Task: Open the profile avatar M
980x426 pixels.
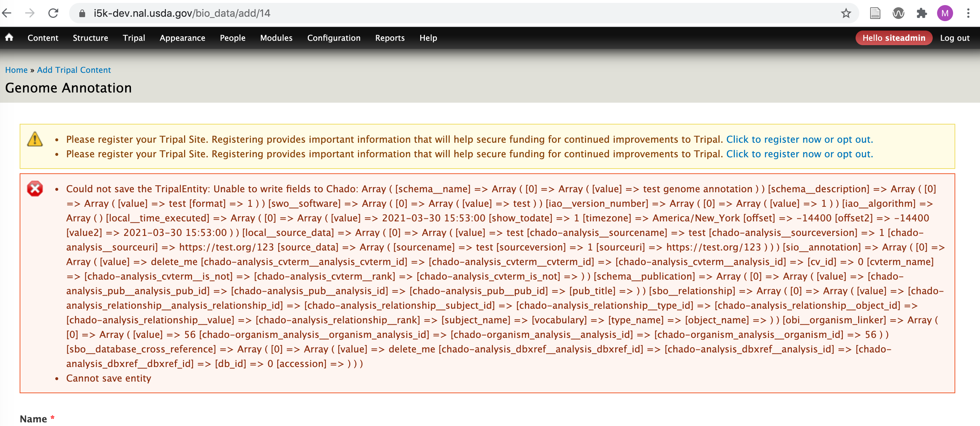Action: pos(945,13)
